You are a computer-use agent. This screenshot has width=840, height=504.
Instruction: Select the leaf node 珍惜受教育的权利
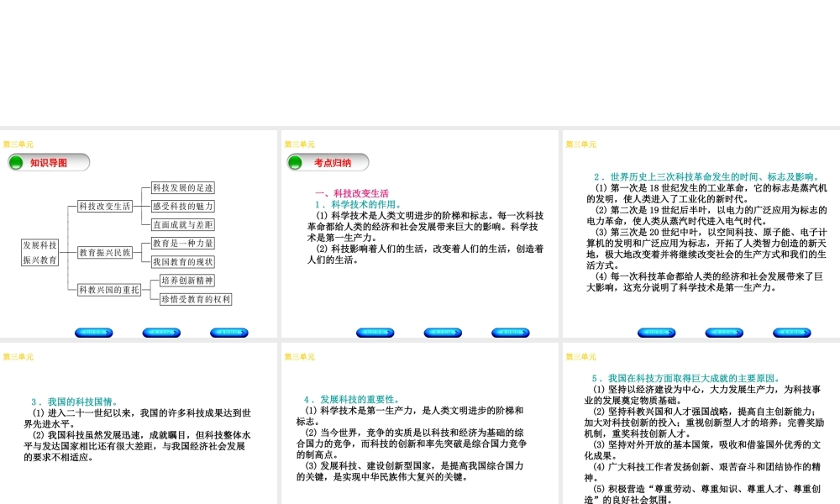tap(196, 299)
